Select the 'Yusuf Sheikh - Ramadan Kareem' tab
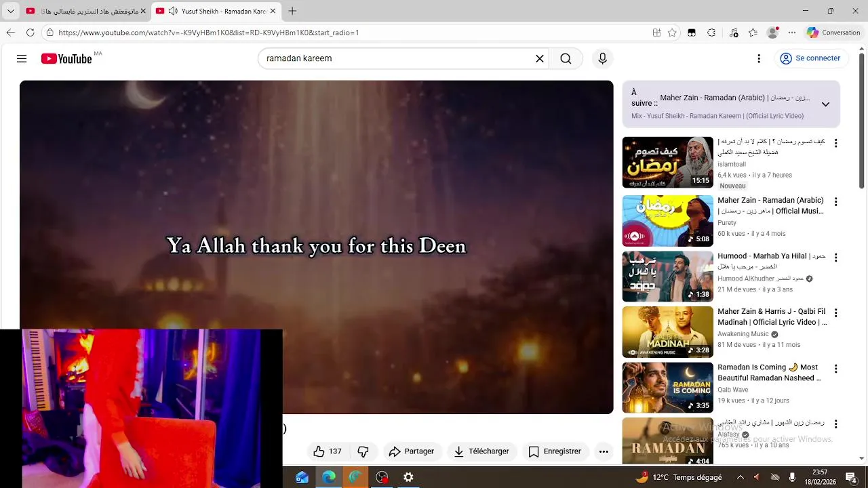Viewport: 868px width, 488px height. [216, 11]
